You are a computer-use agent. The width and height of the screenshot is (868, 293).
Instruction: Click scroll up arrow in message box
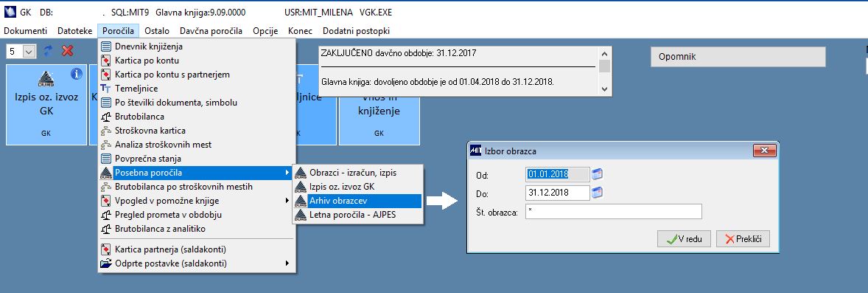604,54
